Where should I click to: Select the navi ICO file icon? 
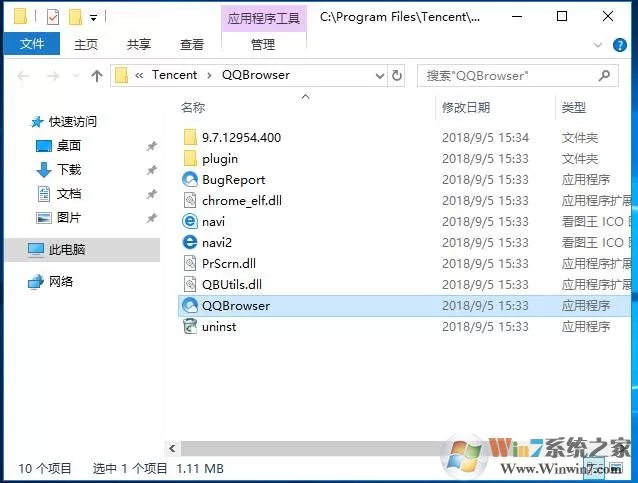(x=190, y=222)
